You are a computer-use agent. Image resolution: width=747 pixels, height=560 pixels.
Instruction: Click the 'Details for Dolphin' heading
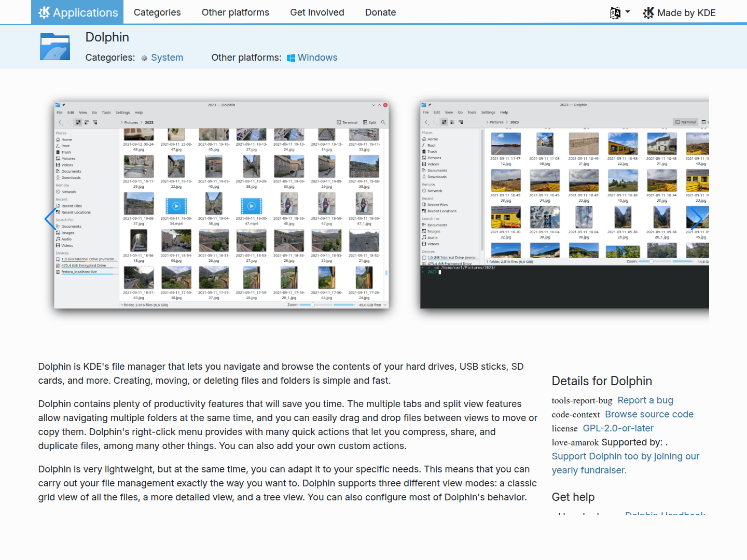coord(602,381)
